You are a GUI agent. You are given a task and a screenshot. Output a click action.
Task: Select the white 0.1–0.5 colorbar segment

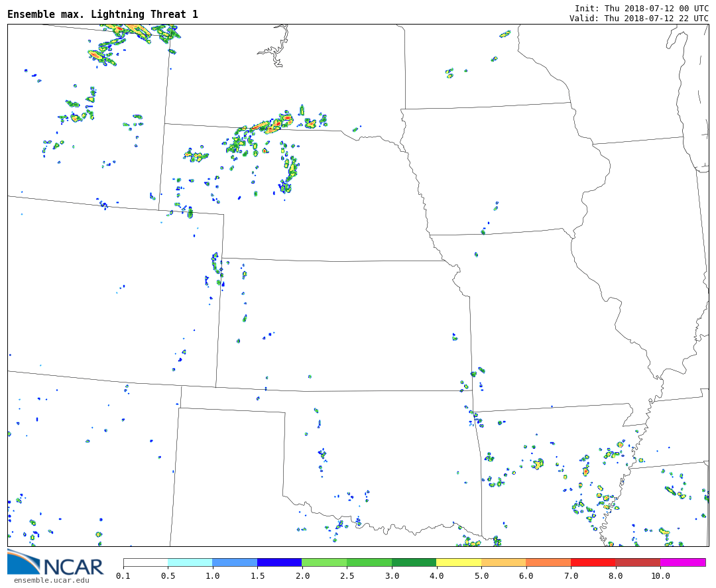click(x=145, y=562)
